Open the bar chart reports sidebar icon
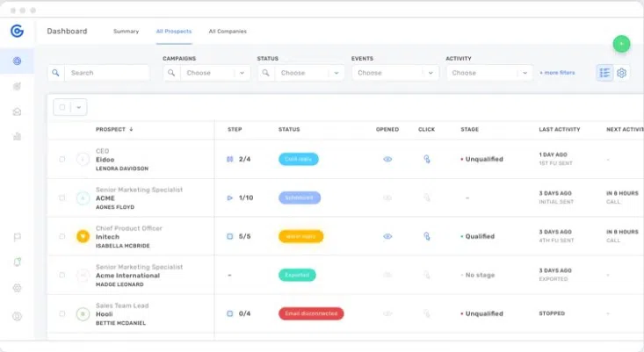 (x=17, y=136)
